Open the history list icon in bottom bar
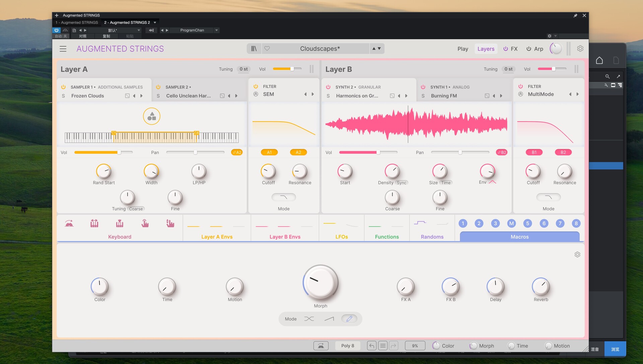 tap(383, 346)
